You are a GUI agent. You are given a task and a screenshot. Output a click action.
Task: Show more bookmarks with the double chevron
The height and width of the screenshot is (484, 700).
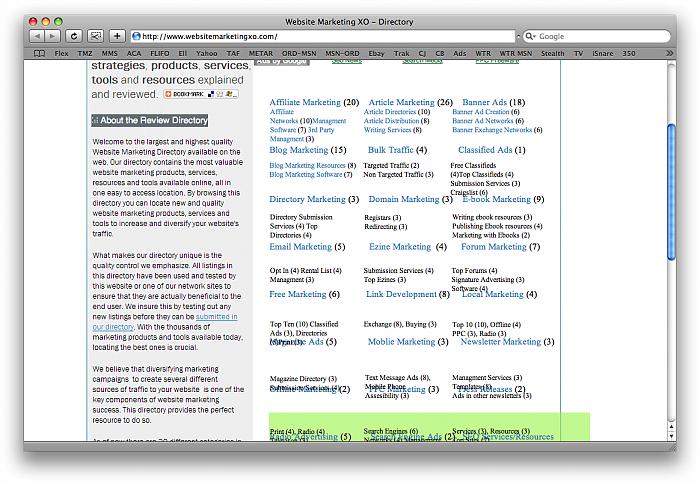(669, 53)
